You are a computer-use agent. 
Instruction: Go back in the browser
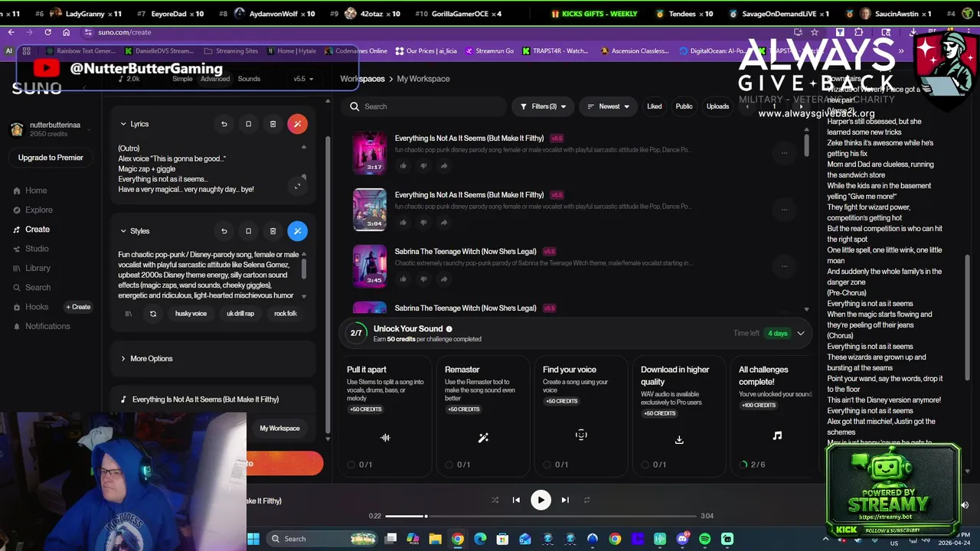pyautogui.click(x=11, y=32)
